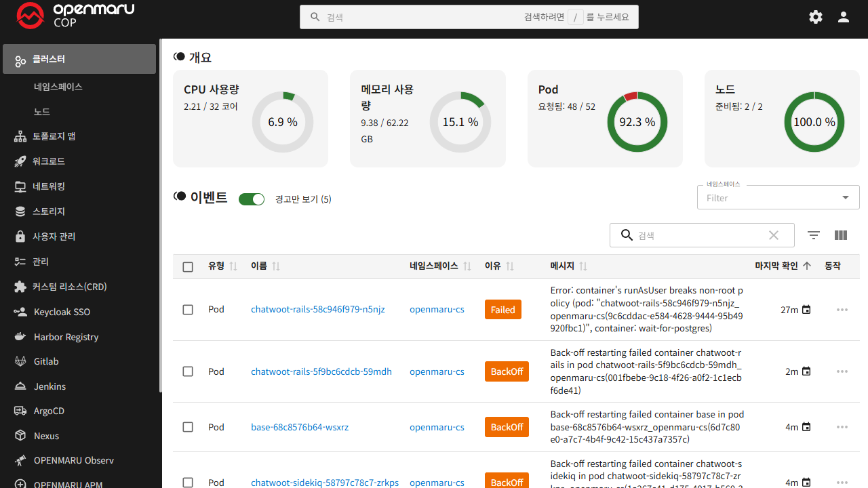Viewport: 868px width, 488px height.
Task: Open 워크로드 in the sidebar
Action: pyautogui.click(x=49, y=161)
